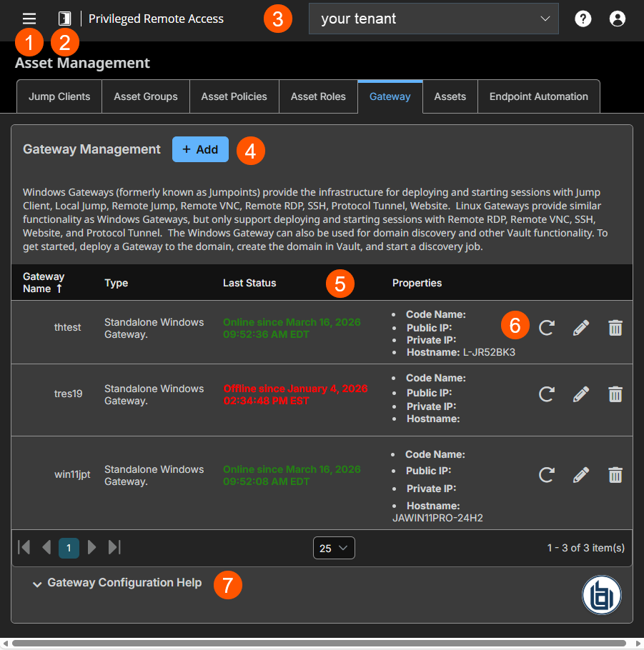Click the thtest gateway name
Image resolution: width=644 pixels, height=650 pixels.
tap(67, 327)
